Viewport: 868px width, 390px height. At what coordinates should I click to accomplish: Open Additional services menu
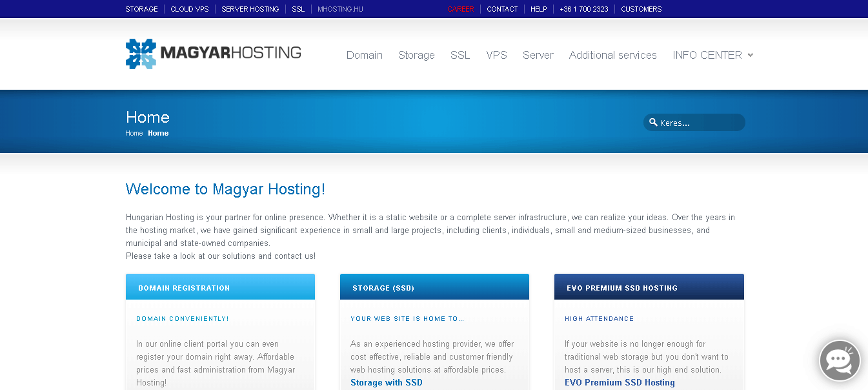pos(613,55)
